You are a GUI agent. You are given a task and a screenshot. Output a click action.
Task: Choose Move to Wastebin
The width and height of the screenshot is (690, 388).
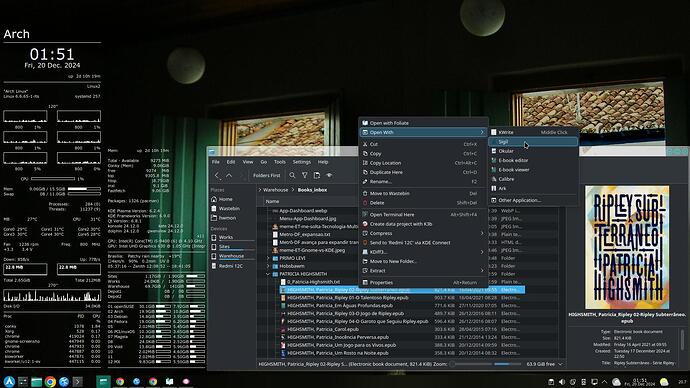[423, 193]
